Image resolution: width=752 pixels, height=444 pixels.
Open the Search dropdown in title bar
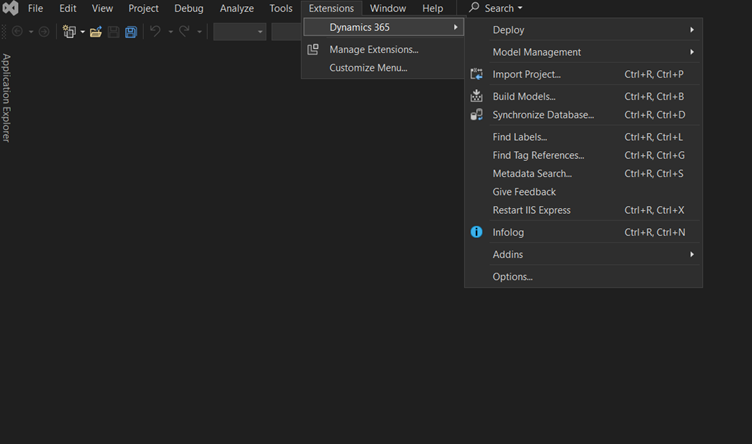click(x=497, y=9)
